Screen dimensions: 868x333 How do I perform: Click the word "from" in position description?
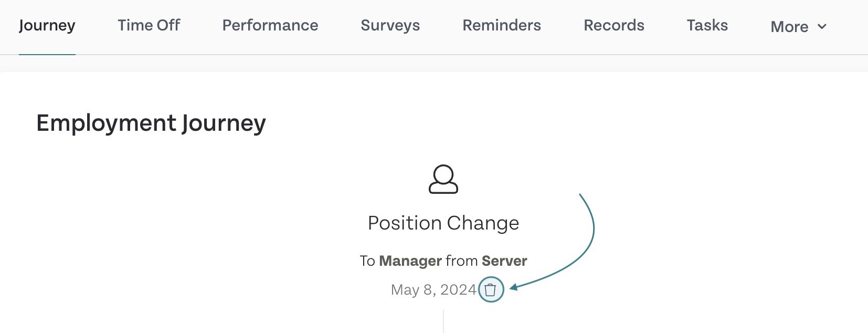(x=462, y=261)
